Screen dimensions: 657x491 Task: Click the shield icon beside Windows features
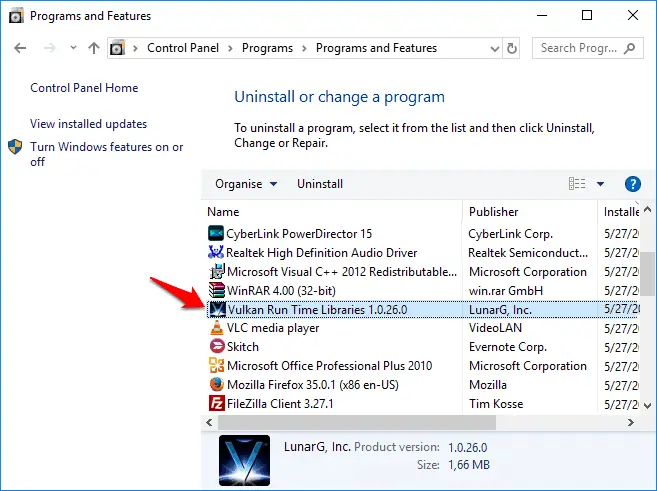(x=15, y=147)
